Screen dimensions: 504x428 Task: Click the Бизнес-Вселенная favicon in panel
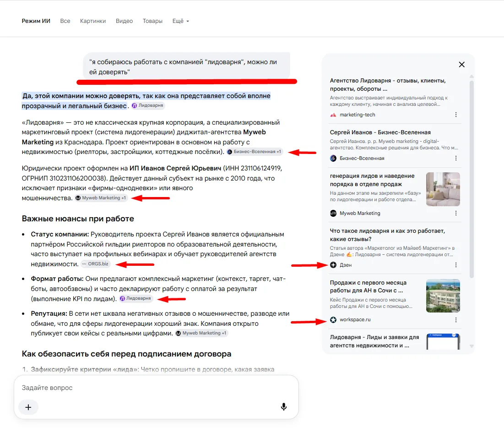point(333,158)
